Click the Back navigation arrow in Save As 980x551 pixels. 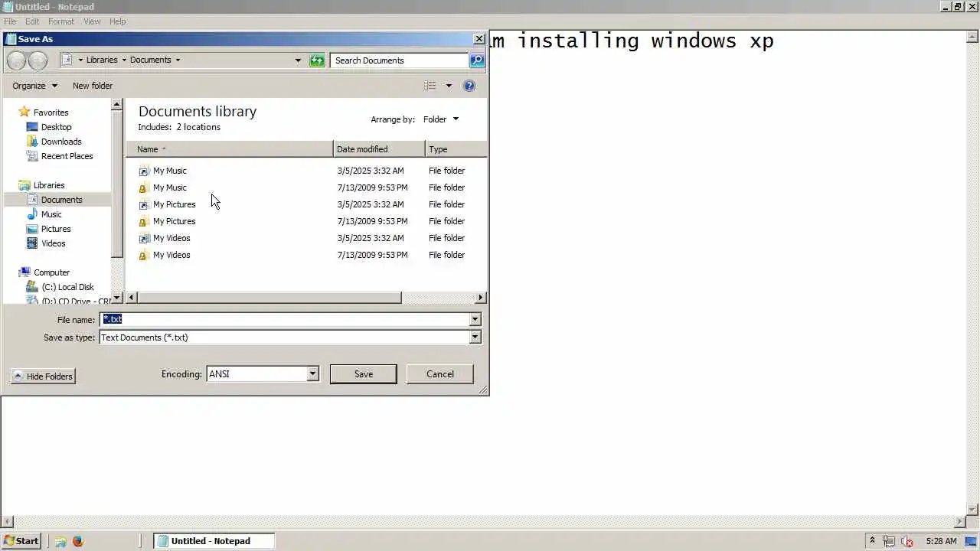point(17,60)
